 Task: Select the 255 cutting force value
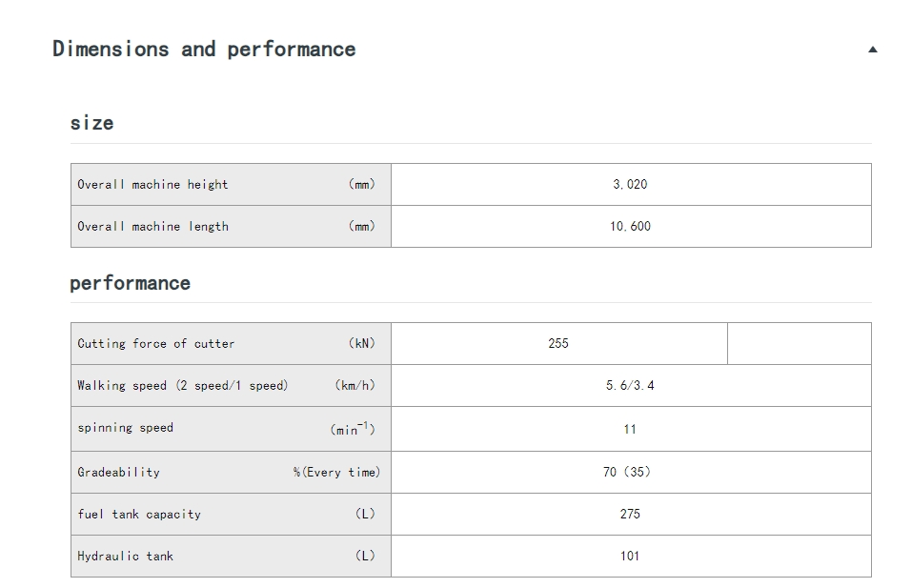pos(558,344)
